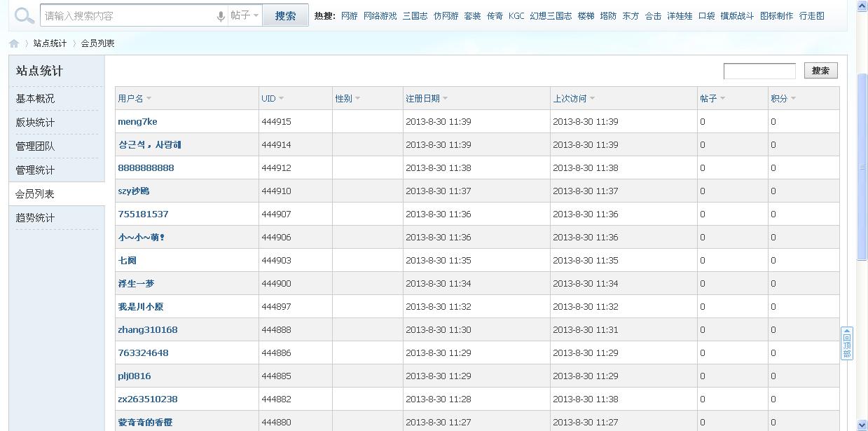The width and height of the screenshot is (868, 431).
Task: Select 会员列表 in the sidebar
Action: pos(35,194)
